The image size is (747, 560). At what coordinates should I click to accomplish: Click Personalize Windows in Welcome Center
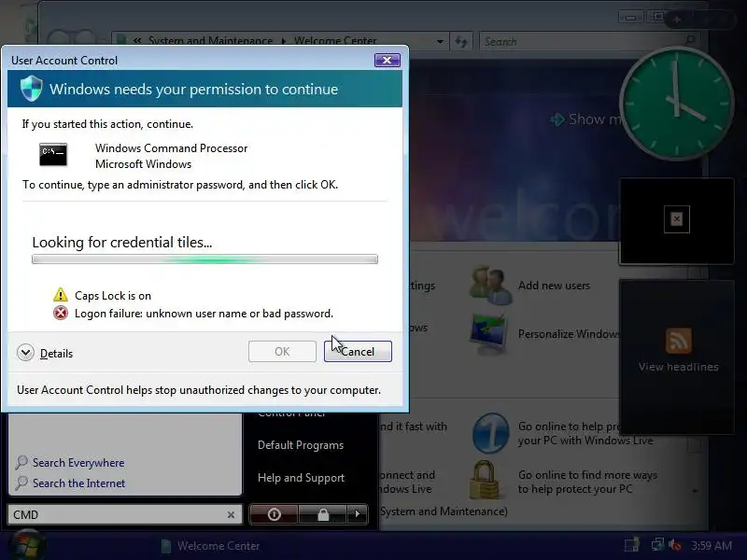[569, 334]
